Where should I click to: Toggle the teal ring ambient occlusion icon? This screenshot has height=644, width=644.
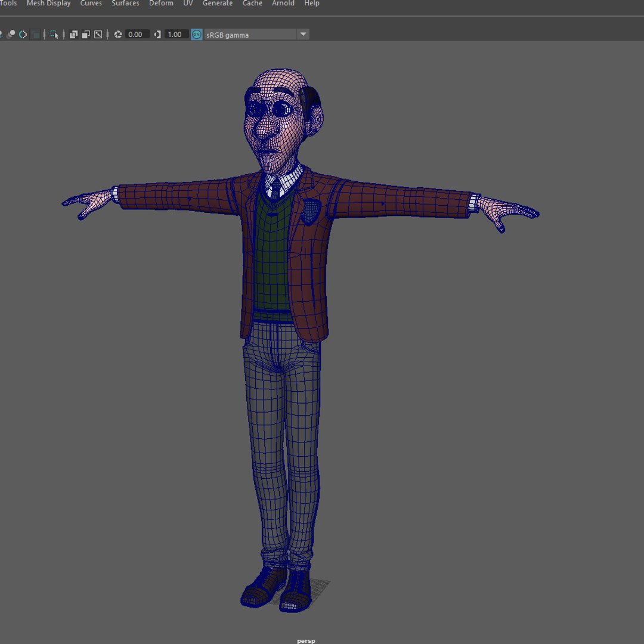point(23,35)
